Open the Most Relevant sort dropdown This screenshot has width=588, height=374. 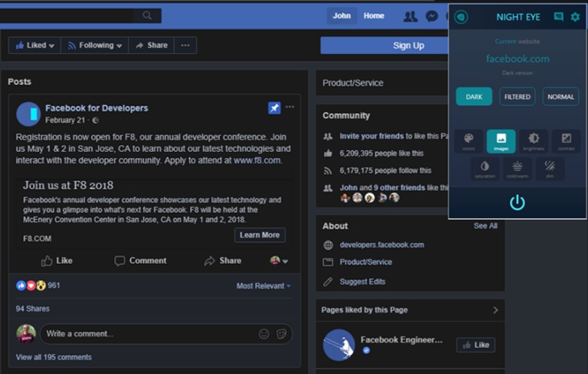click(x=264, y=286)
